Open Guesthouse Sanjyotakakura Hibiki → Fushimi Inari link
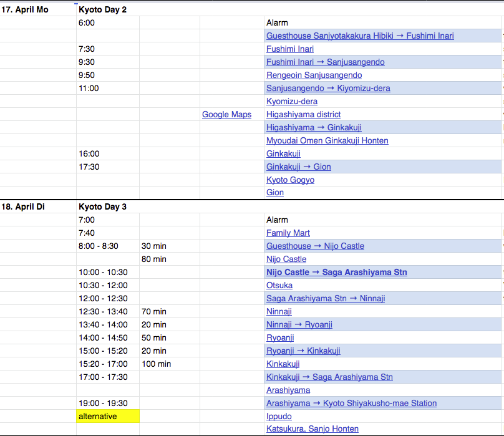Image resolution: width=504 pixels, height=436 pixels. [x=360, y=36]
